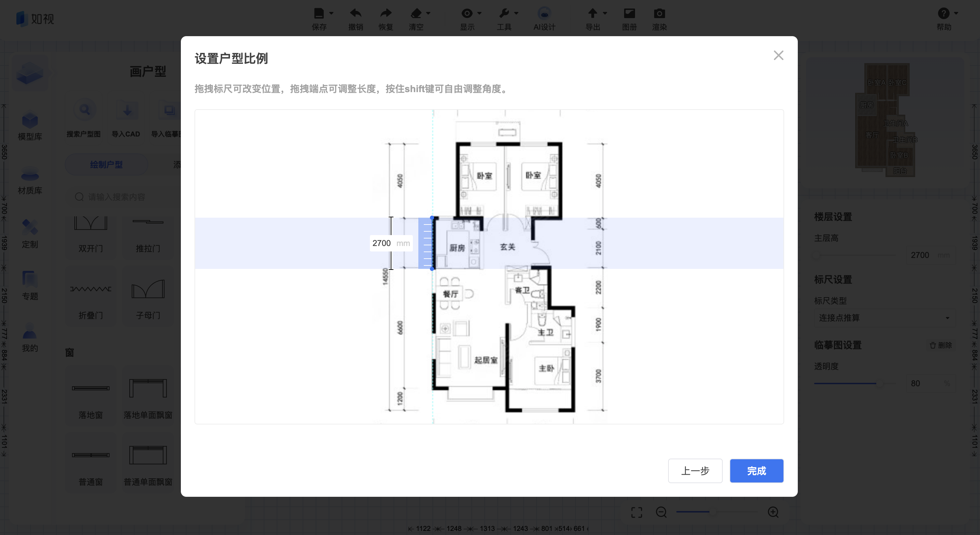Click the 撤销 undo icon

tap(356, 13)
